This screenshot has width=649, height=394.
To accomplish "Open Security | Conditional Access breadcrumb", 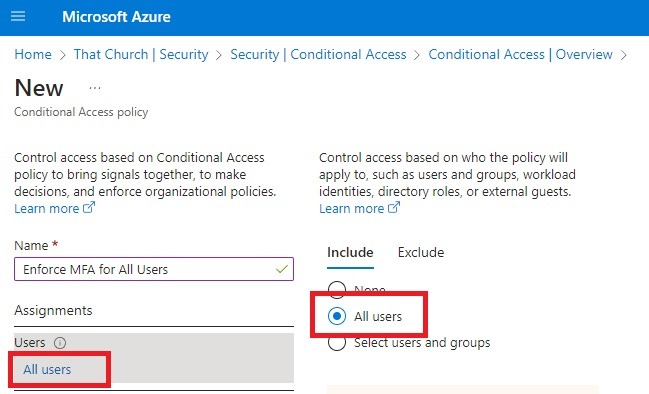I will click(318, 54).
